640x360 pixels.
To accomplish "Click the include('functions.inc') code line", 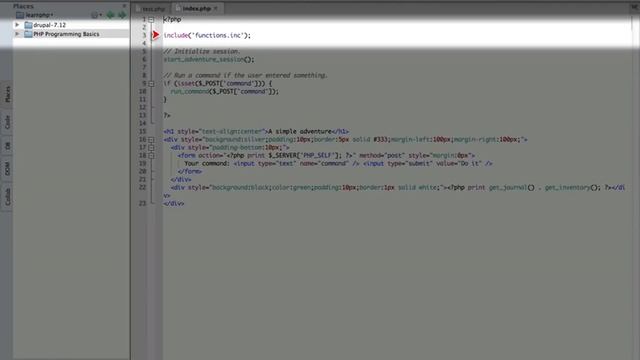I will (x=207, y=36).
